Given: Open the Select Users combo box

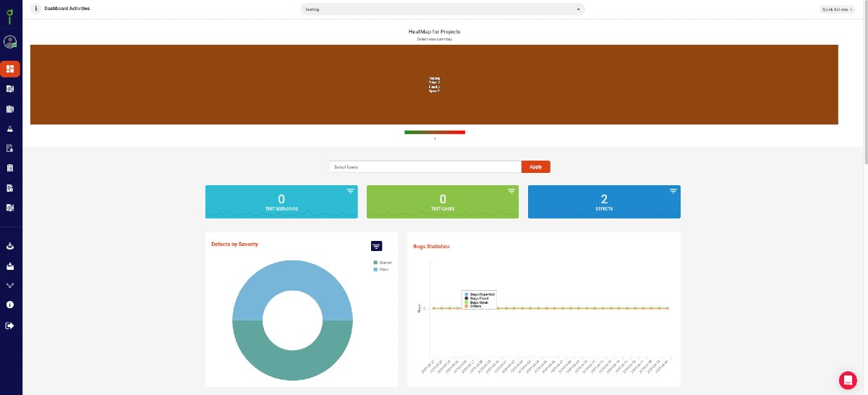Looking at the screenshot, I should point(425,167).
